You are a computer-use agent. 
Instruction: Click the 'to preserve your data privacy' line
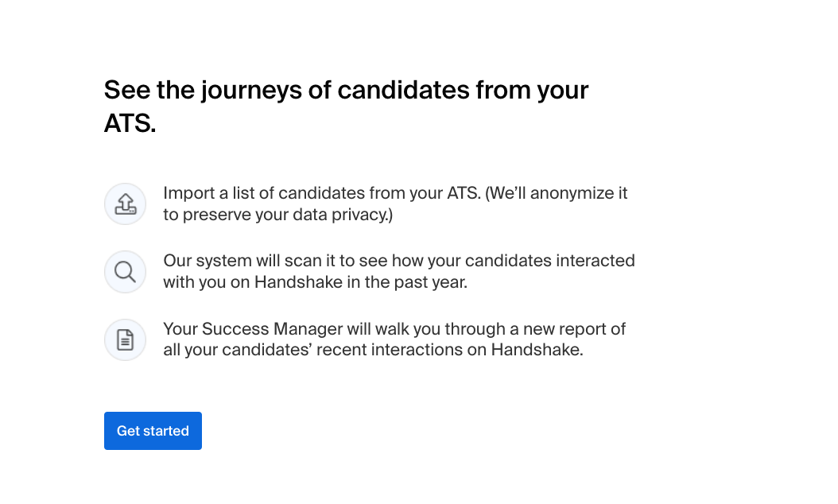click(x=278, y=215)
